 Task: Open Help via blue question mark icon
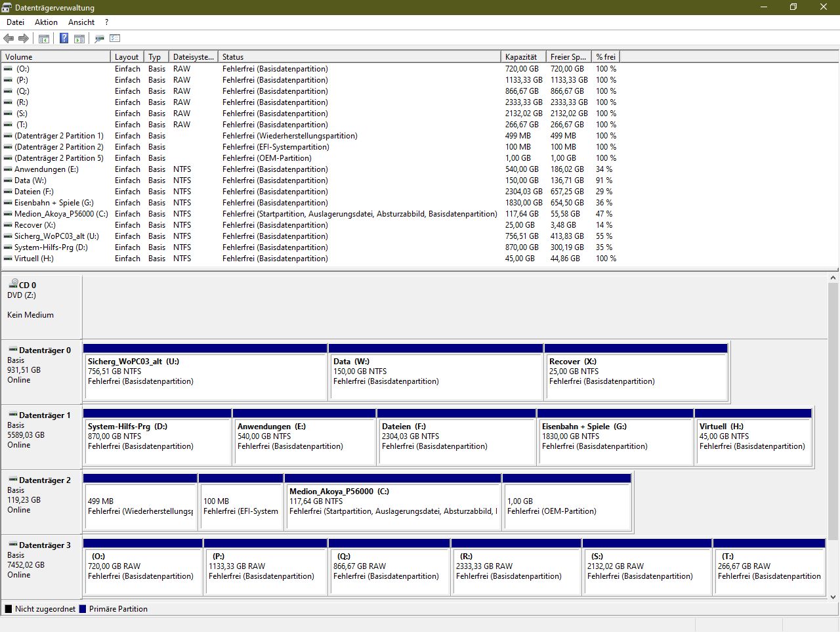[64, 39]
